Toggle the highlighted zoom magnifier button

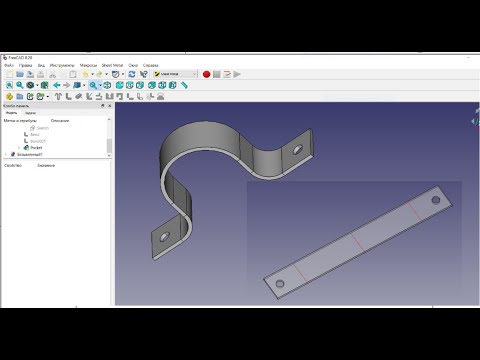point(93,85)
